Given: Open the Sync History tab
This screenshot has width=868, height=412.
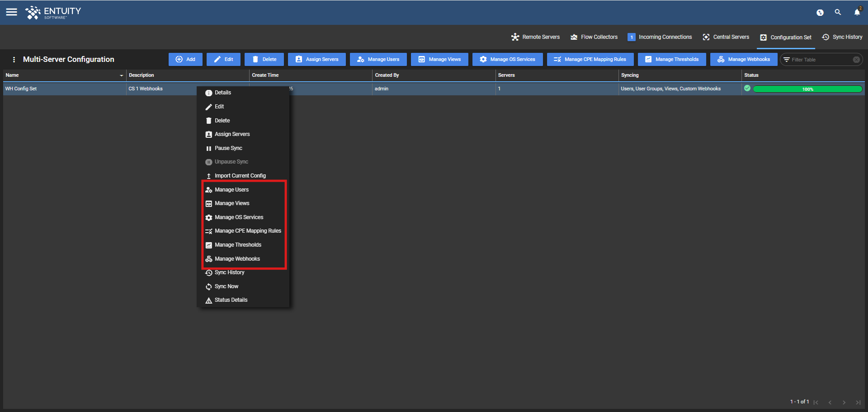Looking at the screenshot, I should pyautogui.click(x=842, y=37).
